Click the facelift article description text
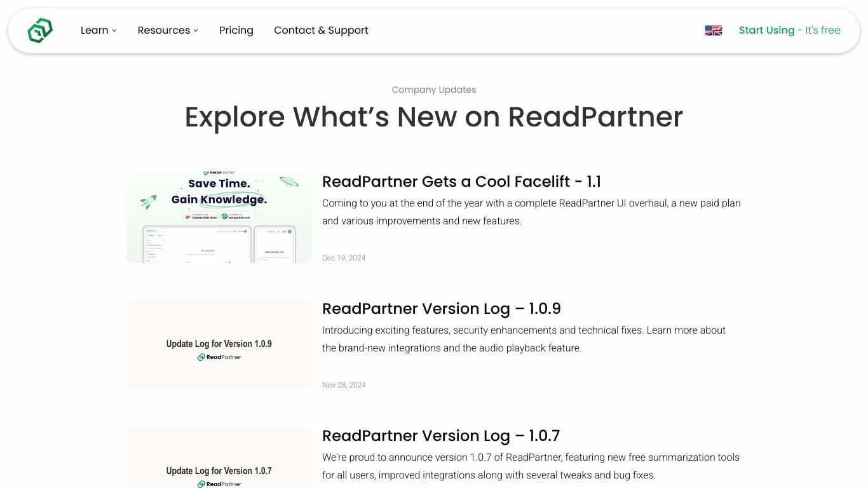 531,212
